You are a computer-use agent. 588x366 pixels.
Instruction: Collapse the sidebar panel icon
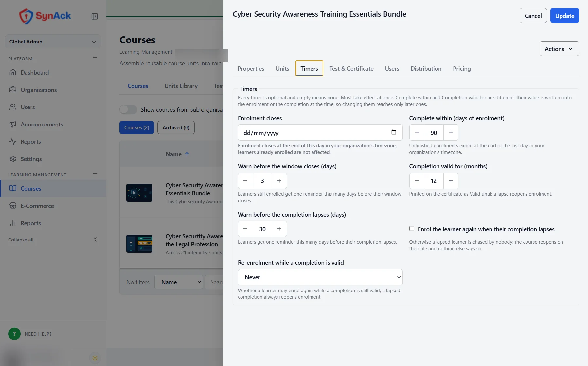[95, 16]
